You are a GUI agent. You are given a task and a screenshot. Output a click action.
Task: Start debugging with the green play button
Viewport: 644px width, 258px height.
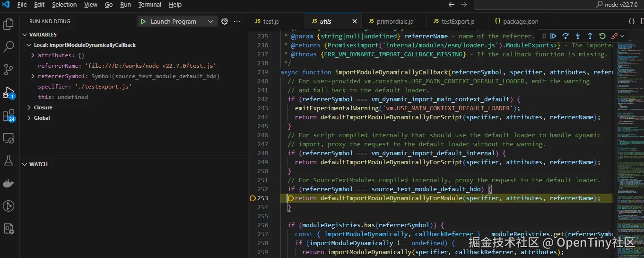pos(143,21)
